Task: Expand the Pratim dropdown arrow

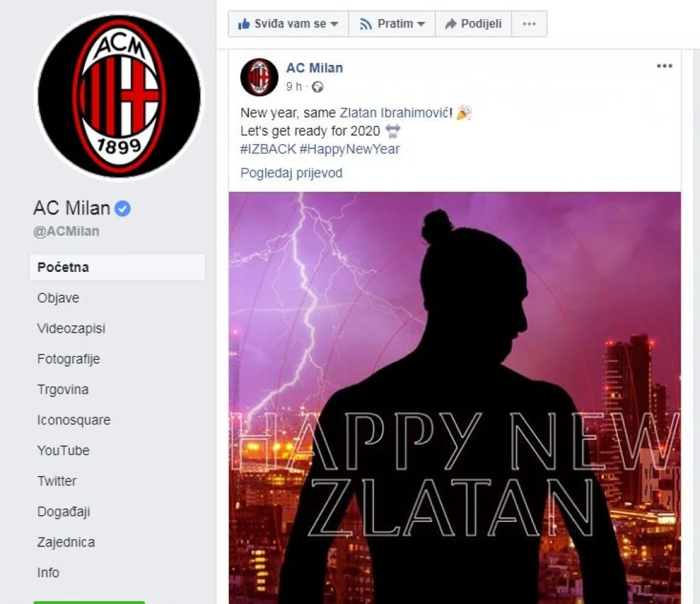Action: [421, 24]
